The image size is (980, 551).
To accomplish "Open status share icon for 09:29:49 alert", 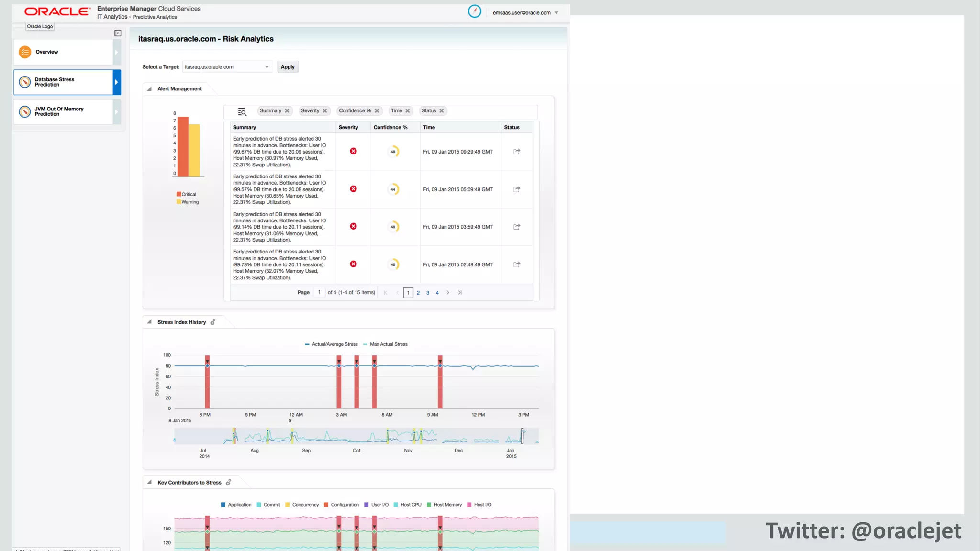I will pyautogui.click(x=517, y=152).
